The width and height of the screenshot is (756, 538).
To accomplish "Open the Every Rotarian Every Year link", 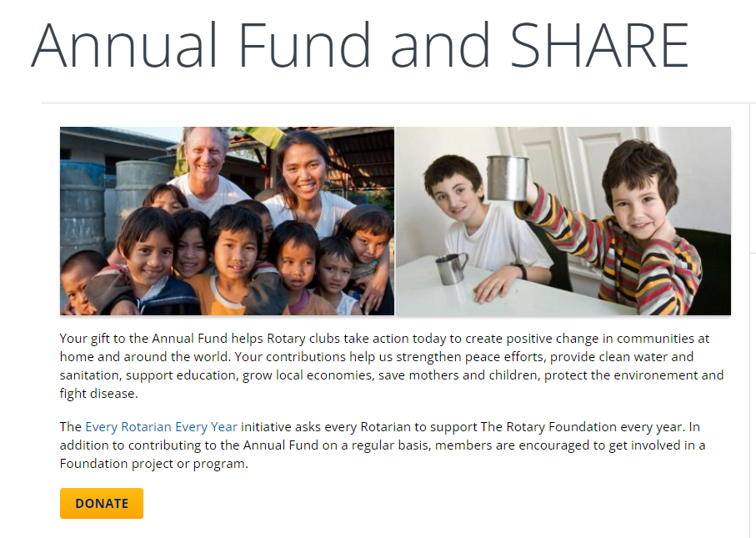I will point(161,427).
